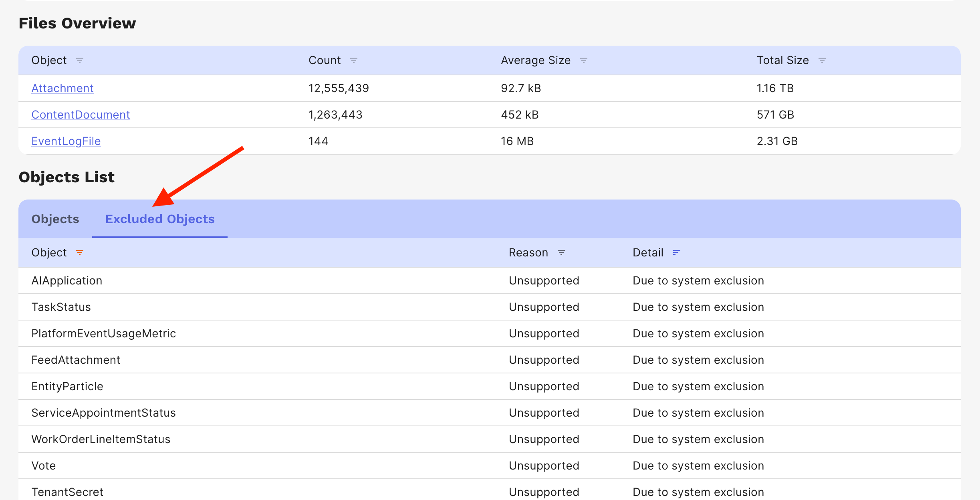Click the exclusion detail in the EntityParticle row
This screenshot has height=500, width=980.
coord(698,386)
